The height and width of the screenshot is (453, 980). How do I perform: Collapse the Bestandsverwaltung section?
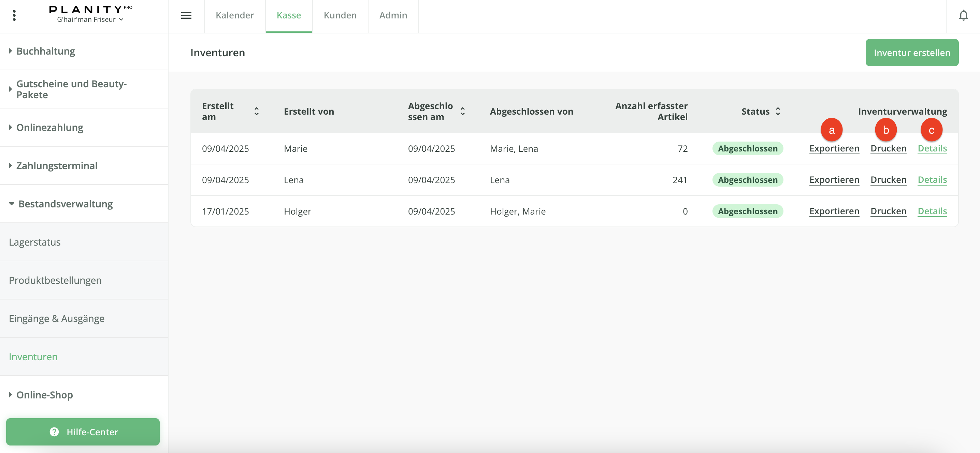click(65, 204)
